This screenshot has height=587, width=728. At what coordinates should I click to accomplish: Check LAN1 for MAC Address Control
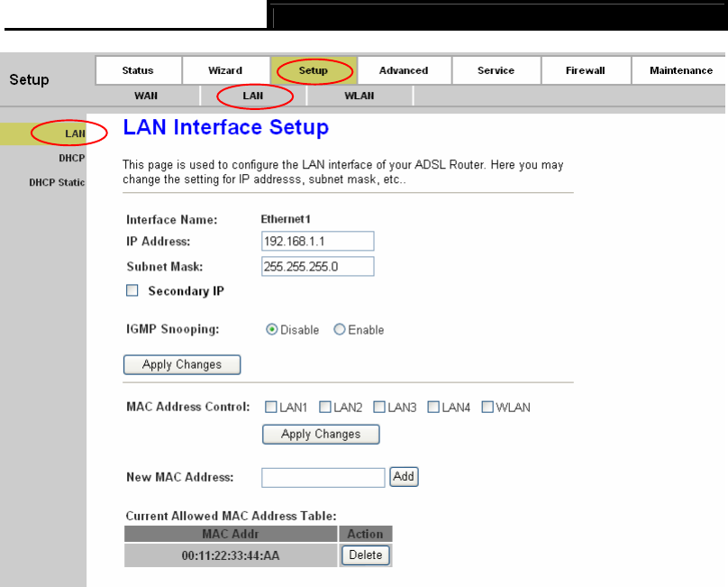(x=270, y=408)
